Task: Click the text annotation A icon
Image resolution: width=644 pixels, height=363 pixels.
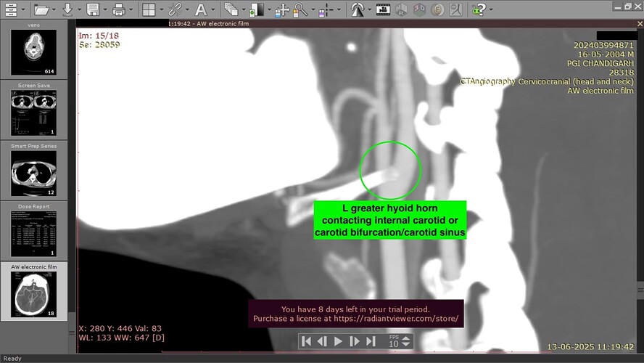Action: (x=201, y=9)
